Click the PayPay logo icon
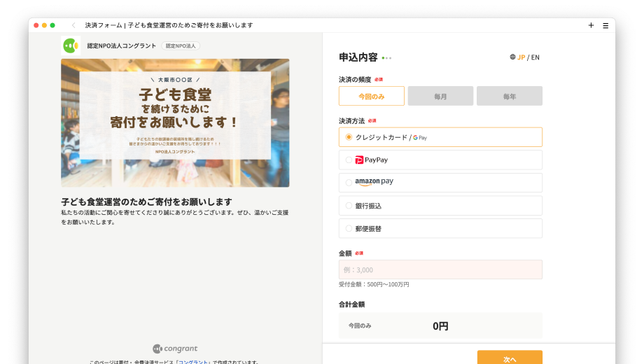Image resolution: width=644 pixels, height=364 pixels. point(359,160)
